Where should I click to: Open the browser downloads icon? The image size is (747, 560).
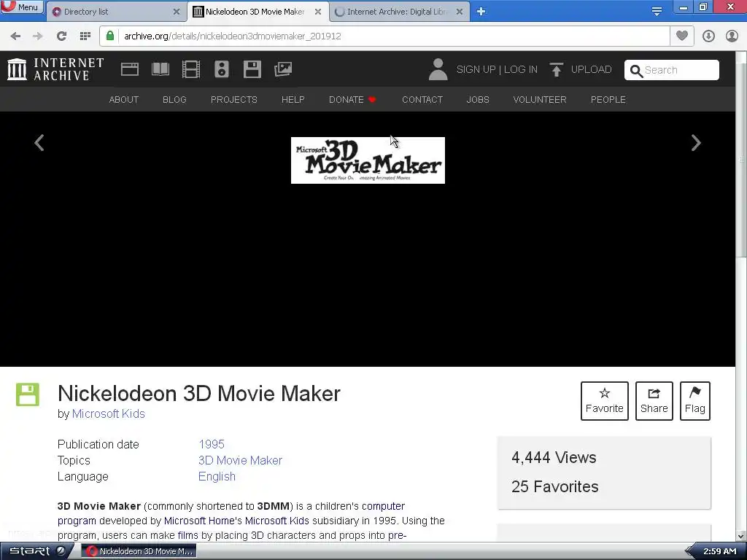pos(708,36)
